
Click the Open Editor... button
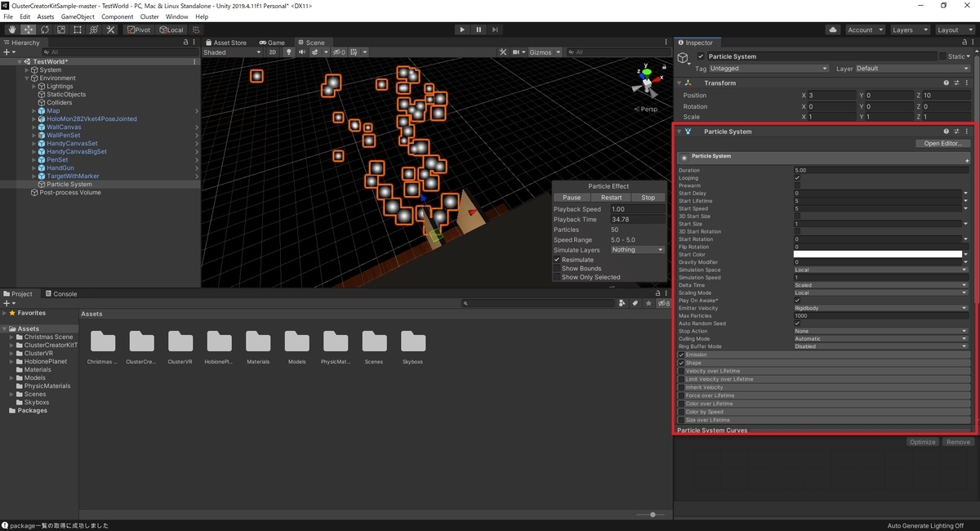pos(942,144)
